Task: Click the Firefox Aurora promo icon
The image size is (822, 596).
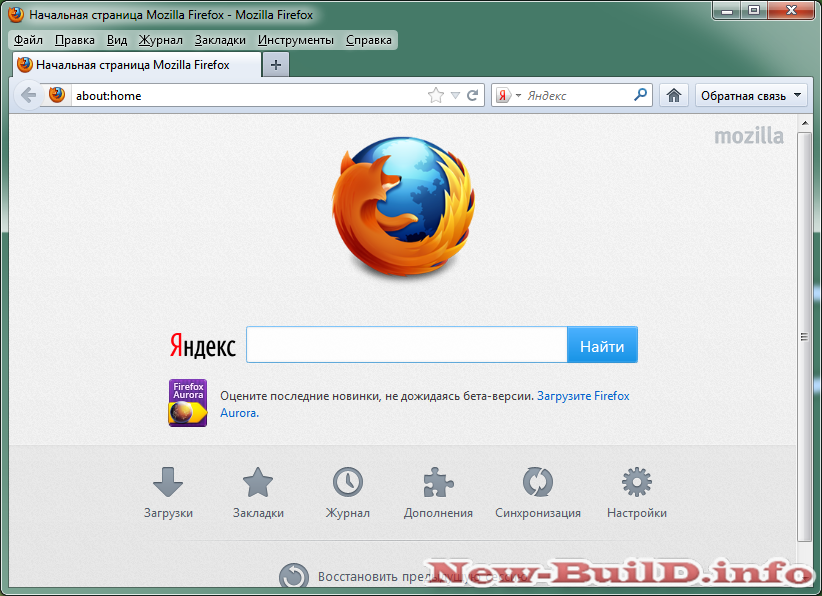Action: click(188, 403)
